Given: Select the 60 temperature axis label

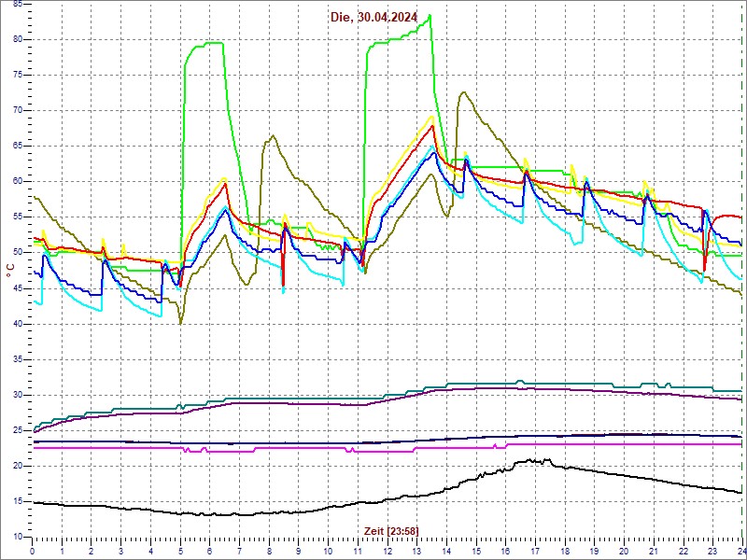Looking at the screenshot, I should point(18,182).
